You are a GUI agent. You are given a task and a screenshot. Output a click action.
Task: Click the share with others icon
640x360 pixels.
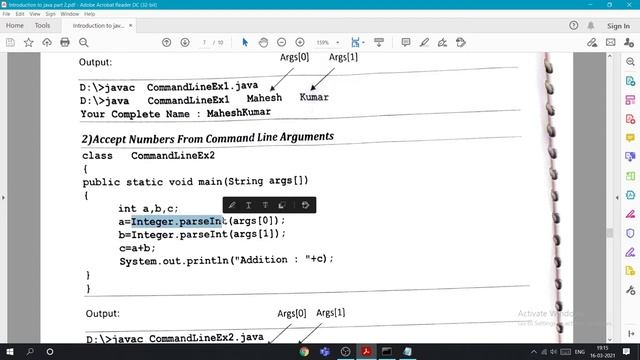(x=629, y=42)
